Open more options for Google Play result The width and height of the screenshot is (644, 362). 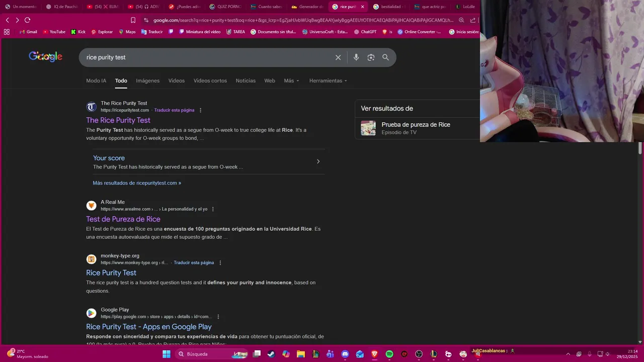[x=218, y=317]
